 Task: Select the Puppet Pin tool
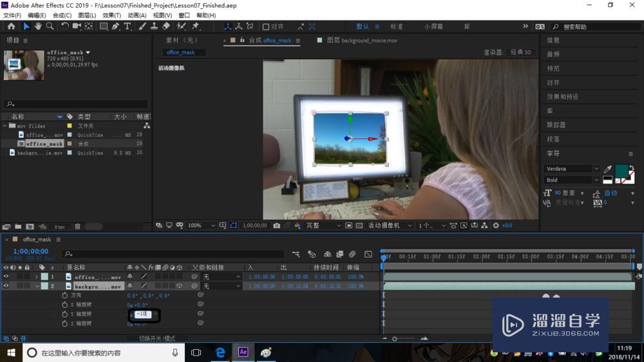click(x=196, y=26)
